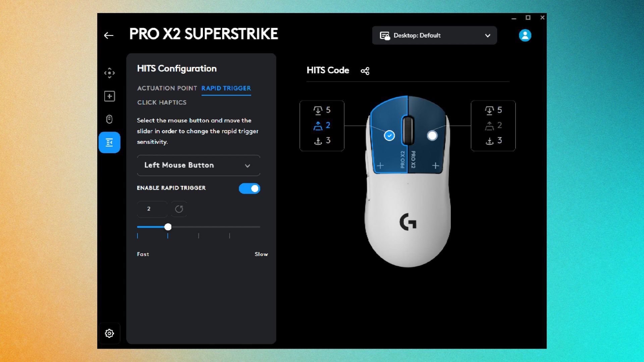Click the Rapid Trigger tab label

click(x=226, y=88)
